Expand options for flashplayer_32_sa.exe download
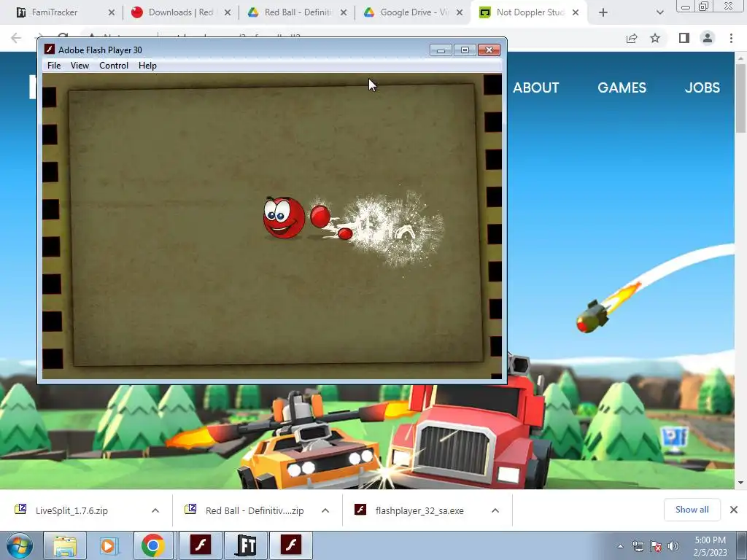 495,510
